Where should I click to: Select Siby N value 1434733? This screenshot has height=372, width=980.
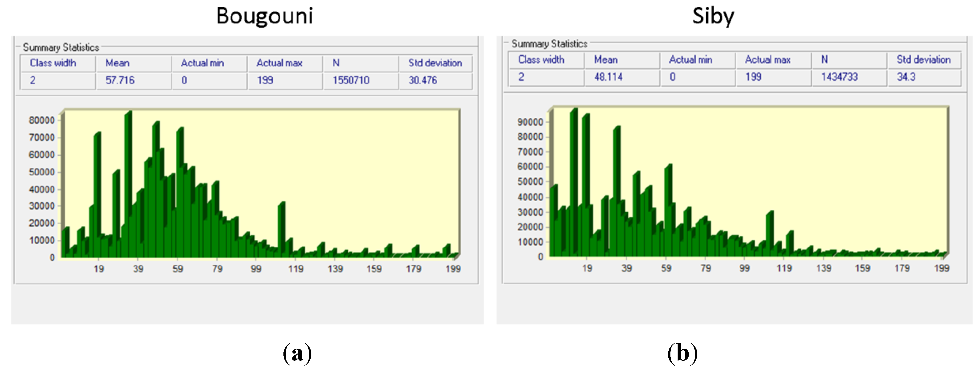pos(839,77)
